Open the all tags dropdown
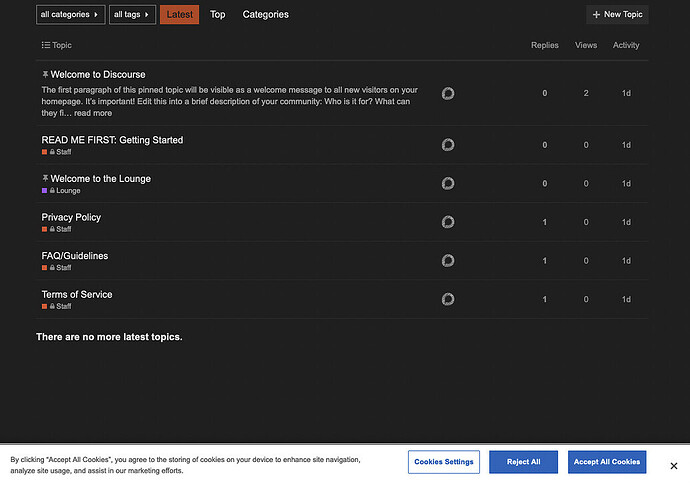Screen dimensions: 690x484 (x=132, y=15)
